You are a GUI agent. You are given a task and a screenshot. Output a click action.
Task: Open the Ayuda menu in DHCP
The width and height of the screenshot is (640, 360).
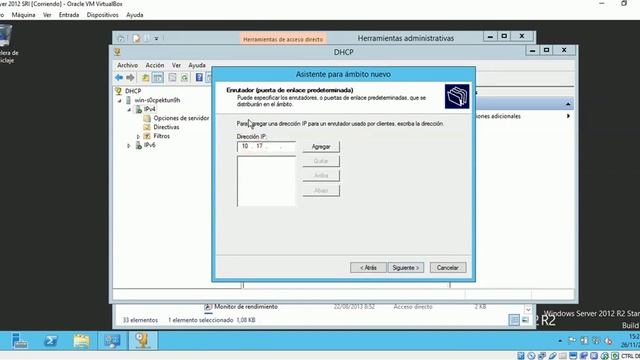[197, 65]
